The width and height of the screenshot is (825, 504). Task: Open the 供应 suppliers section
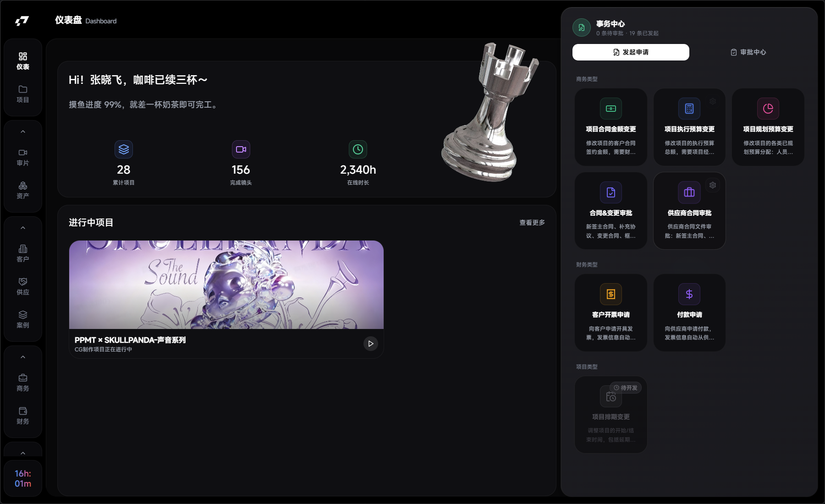point(23,286)
